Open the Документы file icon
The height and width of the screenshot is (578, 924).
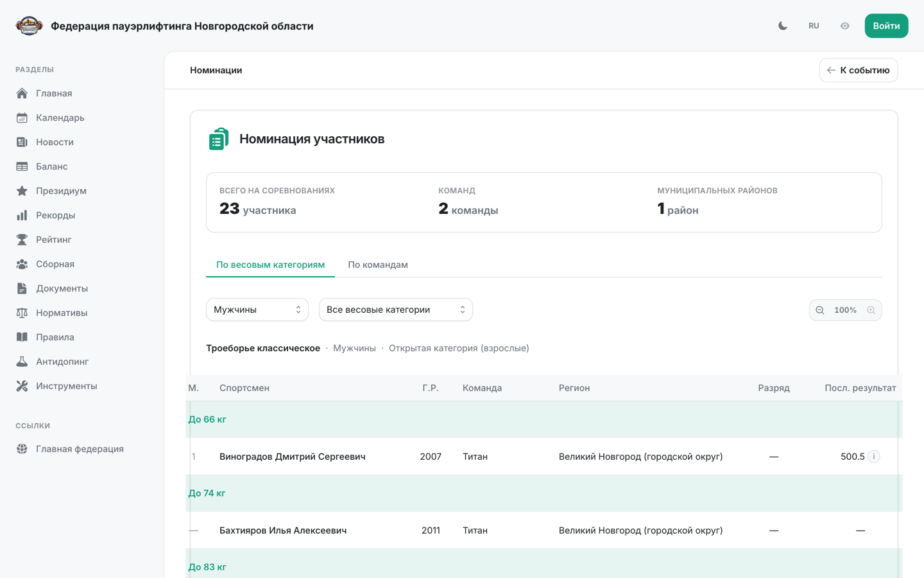point(22,288)
